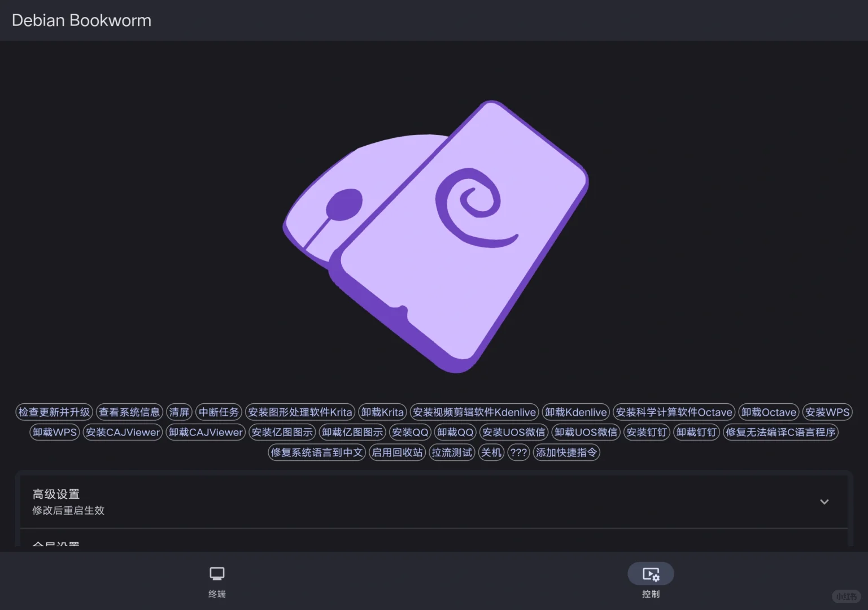The image size is (868, 610).
Task: Click 查看系统信息 to view system info
Action: point(129,412)
